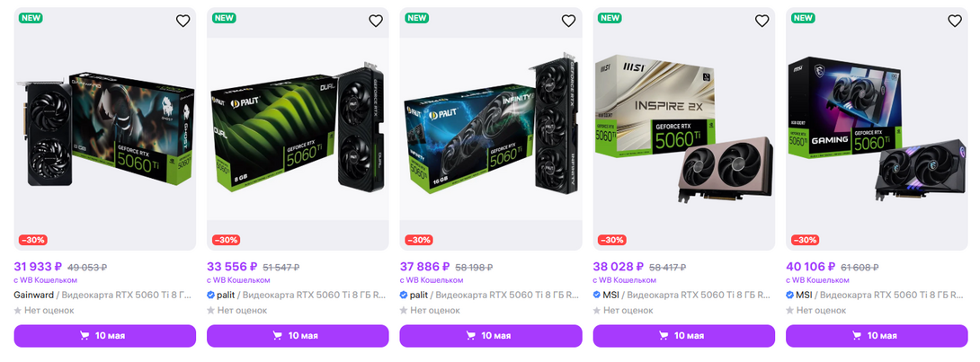Favorite the Gainward RTX 5060 Ti card
Viewport: 980px width, 362px height.
tap(183, 22)
